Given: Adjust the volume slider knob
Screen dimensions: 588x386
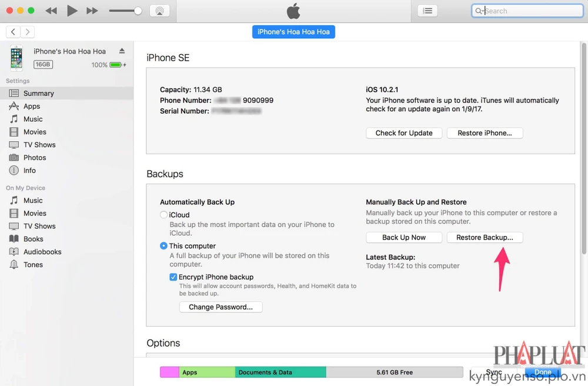Looking at the screenshot, I should tap(138, 11).
